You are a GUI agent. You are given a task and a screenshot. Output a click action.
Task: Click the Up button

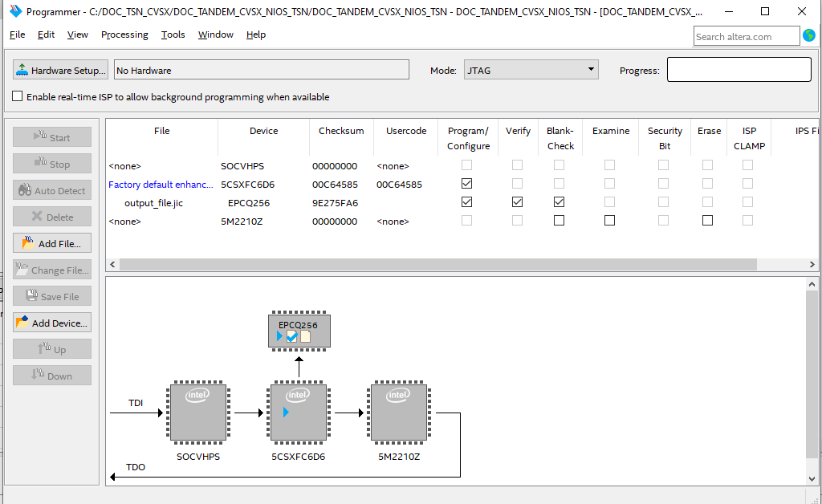(52, 349)
